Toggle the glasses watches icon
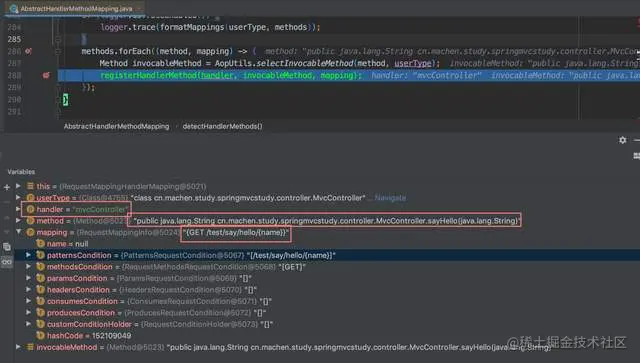 pyautogui.click(x=7, y=262)
